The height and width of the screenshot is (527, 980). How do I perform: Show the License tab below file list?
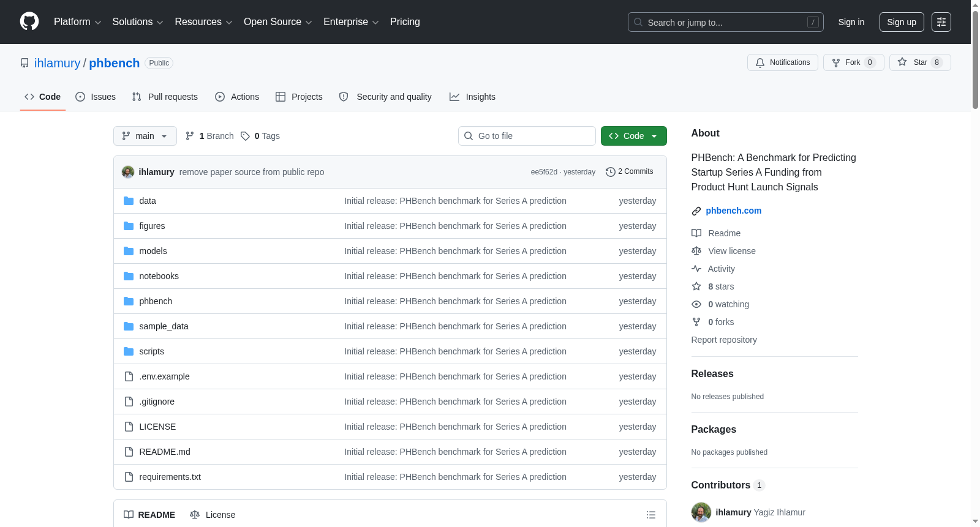pyautogui.click(x=213, y=515)
